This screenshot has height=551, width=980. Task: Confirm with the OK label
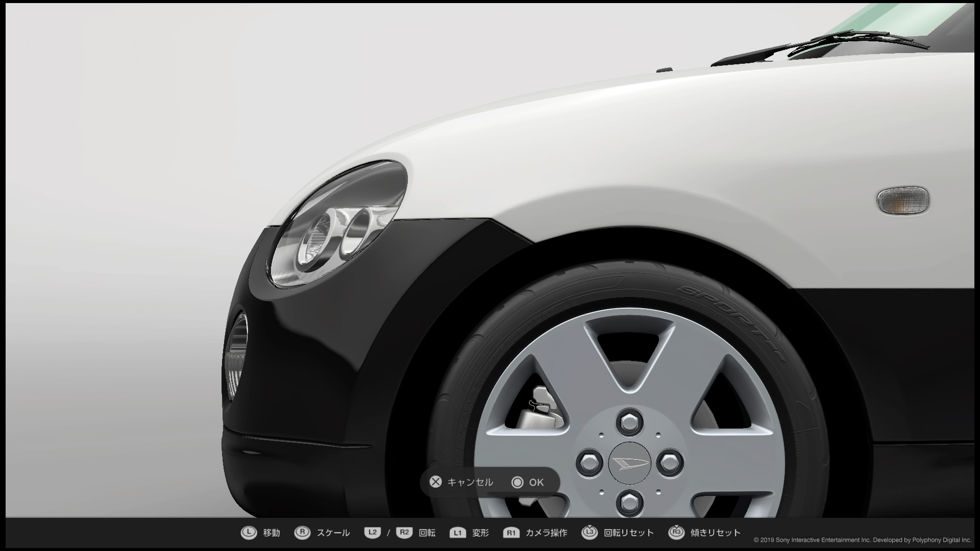pos(536,482)
